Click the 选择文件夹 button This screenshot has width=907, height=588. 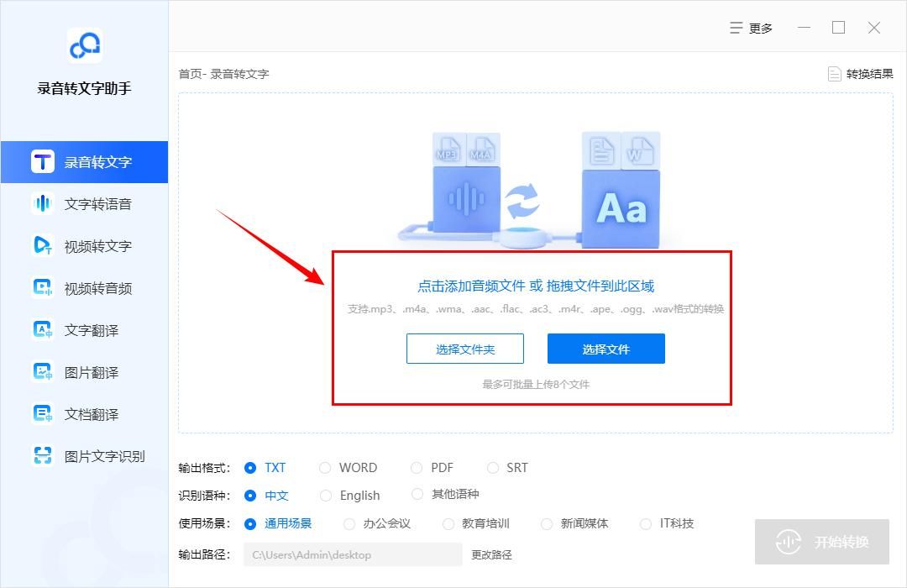[465, 349]
